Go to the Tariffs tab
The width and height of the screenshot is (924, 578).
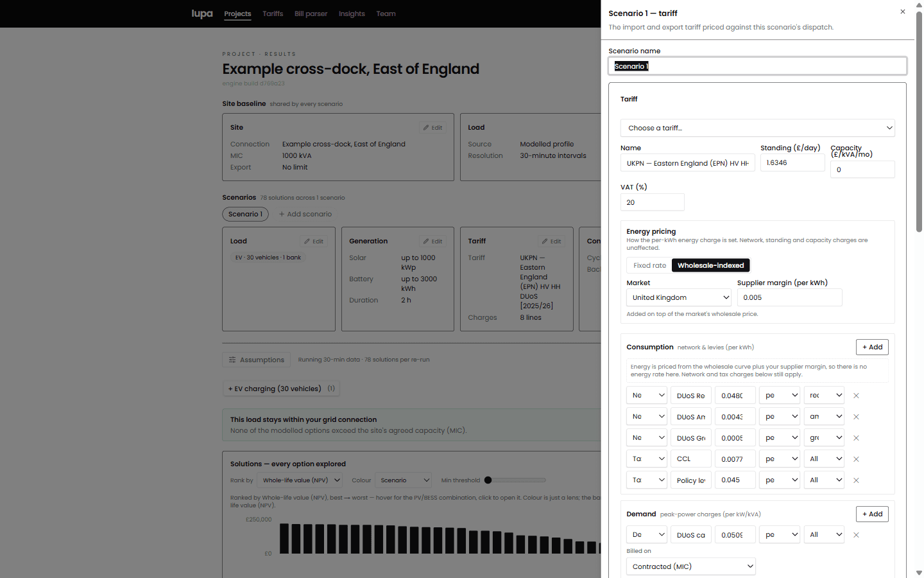273,13
